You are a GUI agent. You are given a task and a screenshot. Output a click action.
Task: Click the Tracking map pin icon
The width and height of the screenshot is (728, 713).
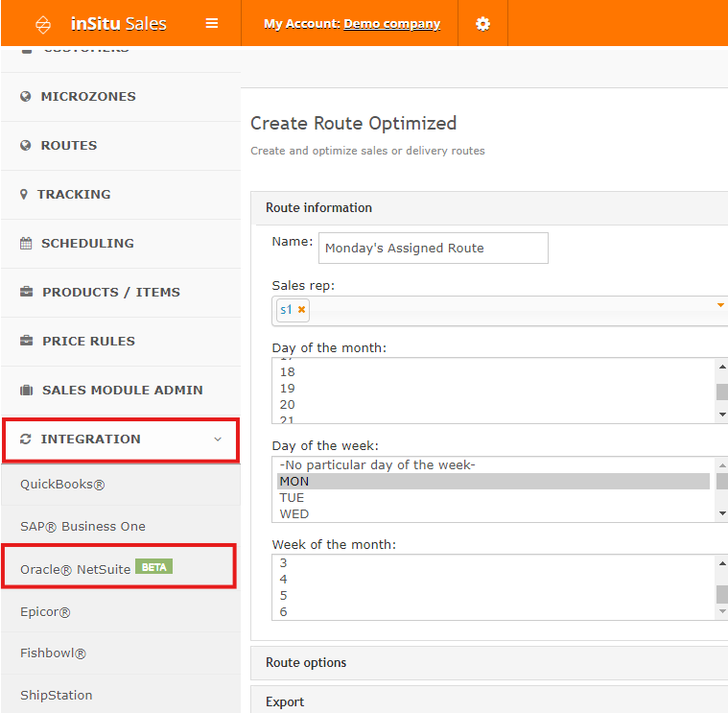point(24,194)
